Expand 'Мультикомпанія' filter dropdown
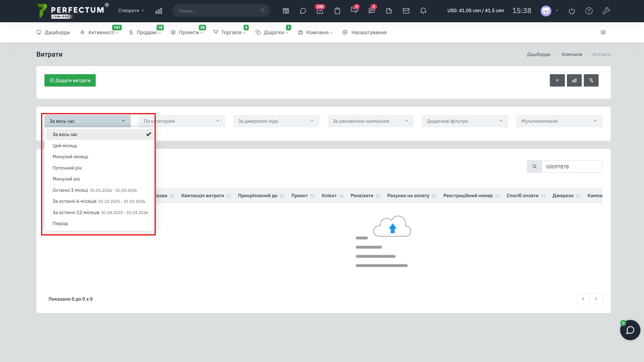 (x=559, y=121)
